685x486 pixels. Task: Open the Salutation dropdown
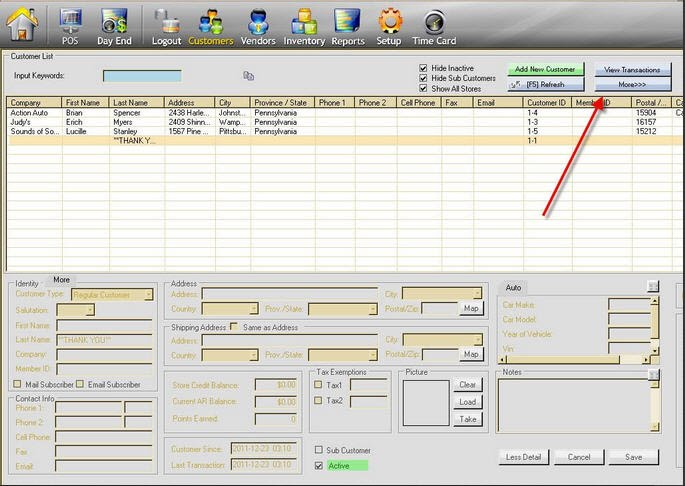[x=90, y=310]
